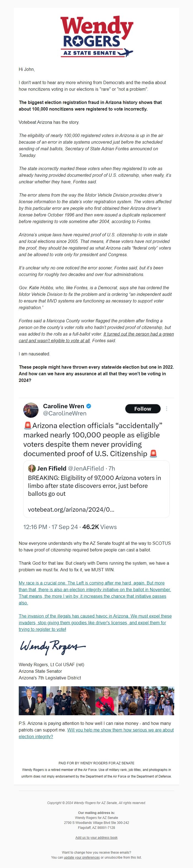The height and width of the screenshot is (868, 193).
Task: Click the blue verified badge beside Caroline Wren
Action: click(x=89, y=406)
